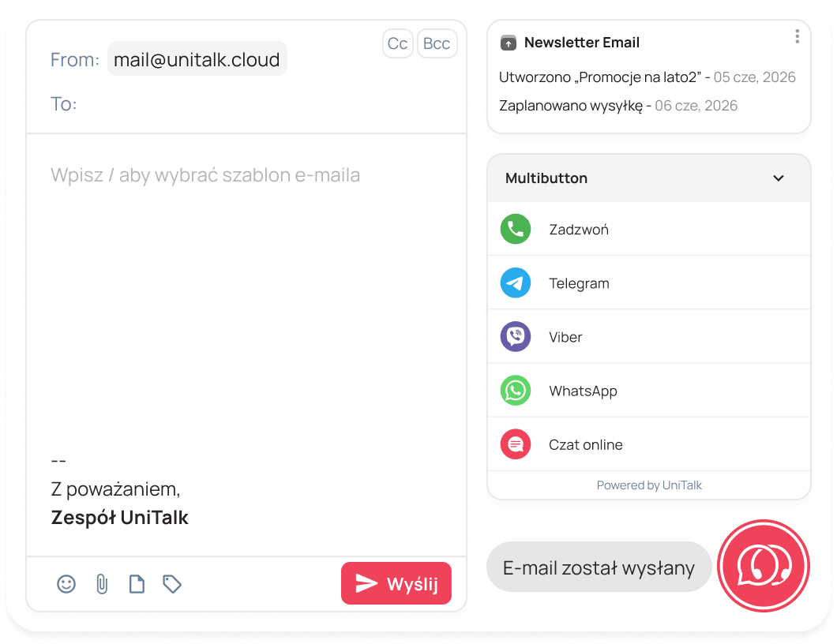Click the '06 cze, 2026' date

click(696, 106)
